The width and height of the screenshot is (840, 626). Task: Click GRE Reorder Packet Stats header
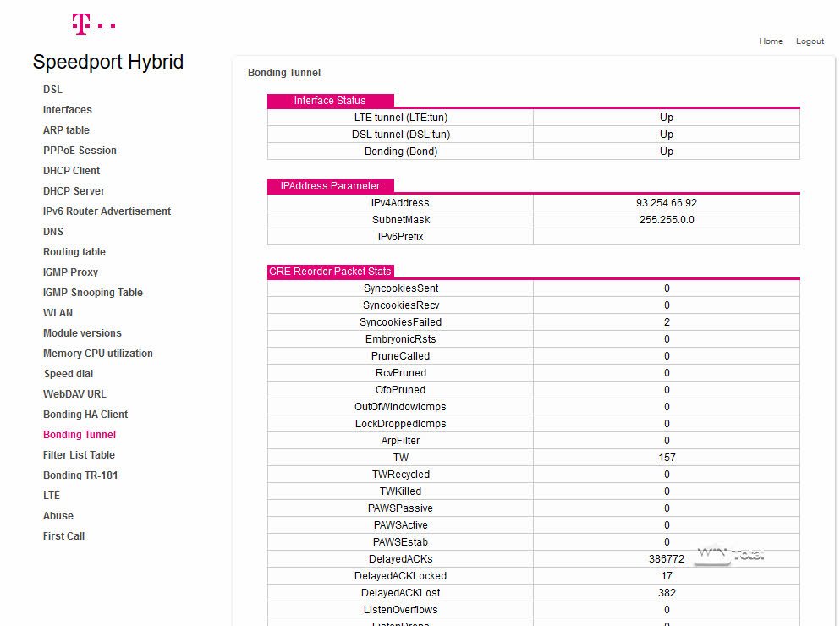tap(331, 272)
